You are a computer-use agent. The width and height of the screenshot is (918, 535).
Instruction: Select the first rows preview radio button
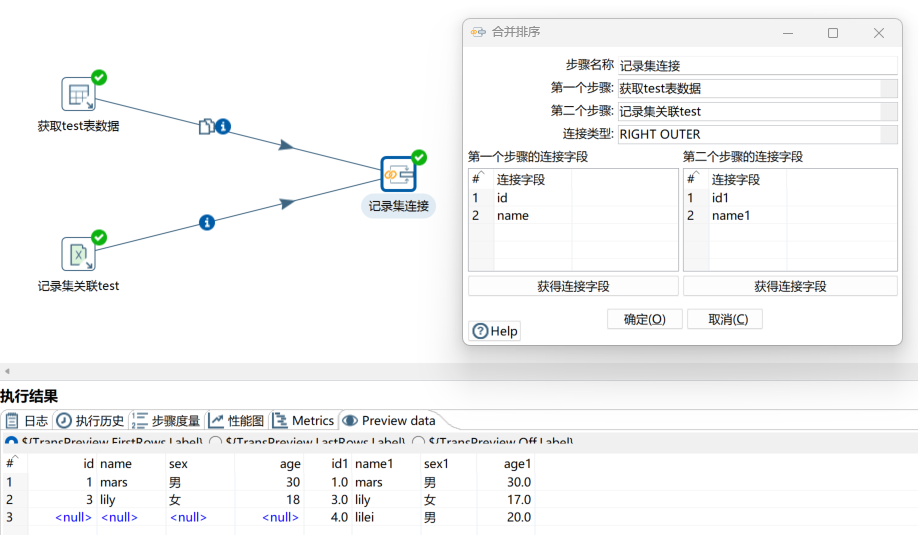point(10,441)
